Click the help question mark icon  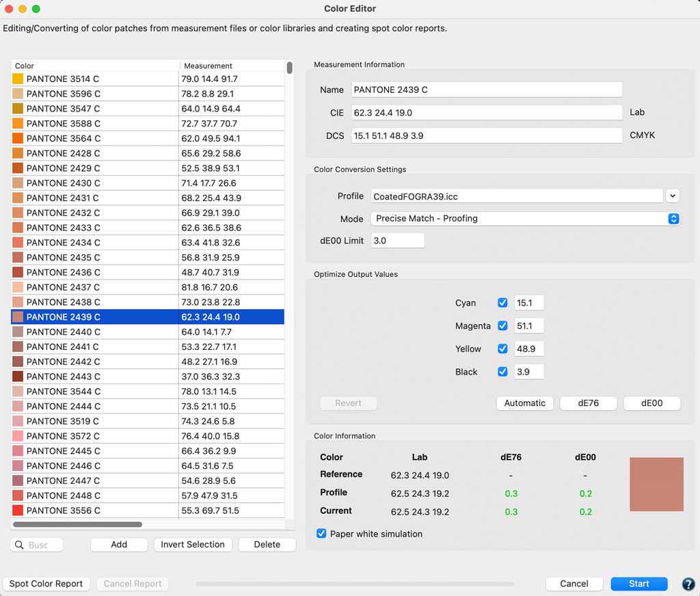tap(688, 584)
